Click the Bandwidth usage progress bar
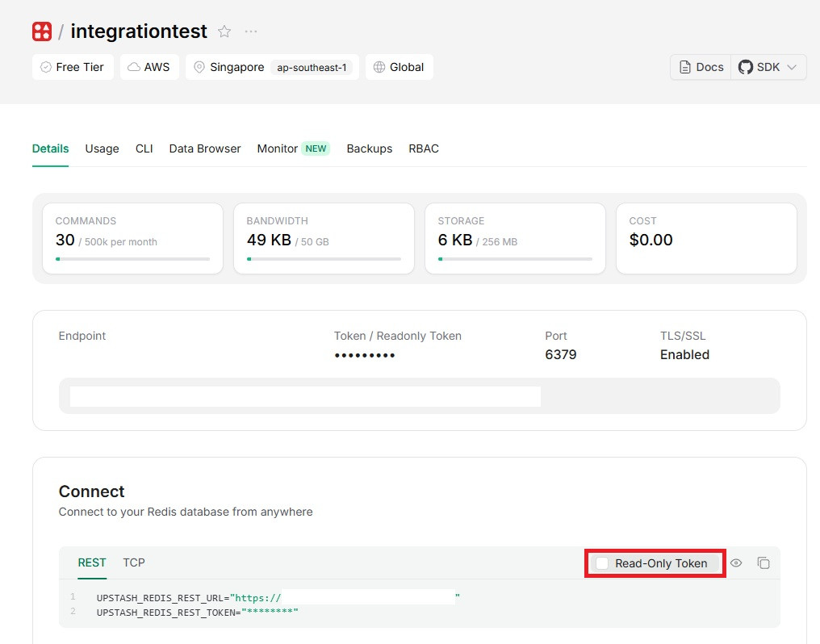This screenshot has height=644, width=820. pos(324,259)
